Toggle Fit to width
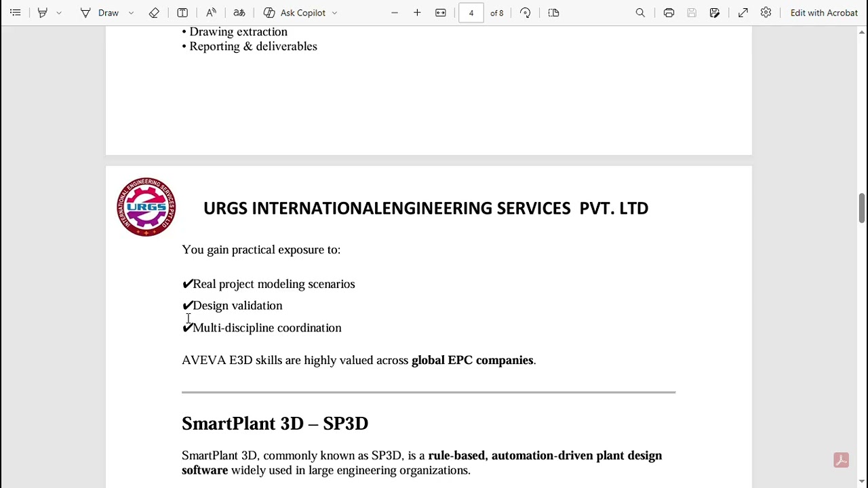Viewport: 868px width, 488px height. (x=441, y=13)
